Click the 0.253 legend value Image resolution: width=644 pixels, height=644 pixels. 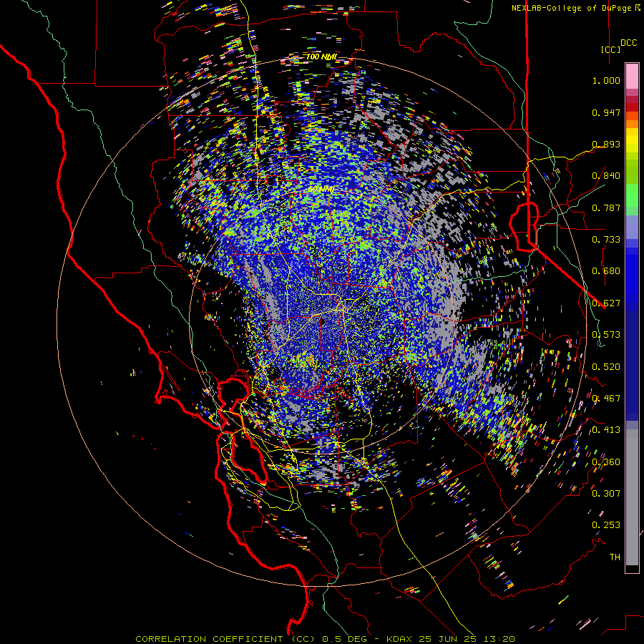(x=606, y=525)
